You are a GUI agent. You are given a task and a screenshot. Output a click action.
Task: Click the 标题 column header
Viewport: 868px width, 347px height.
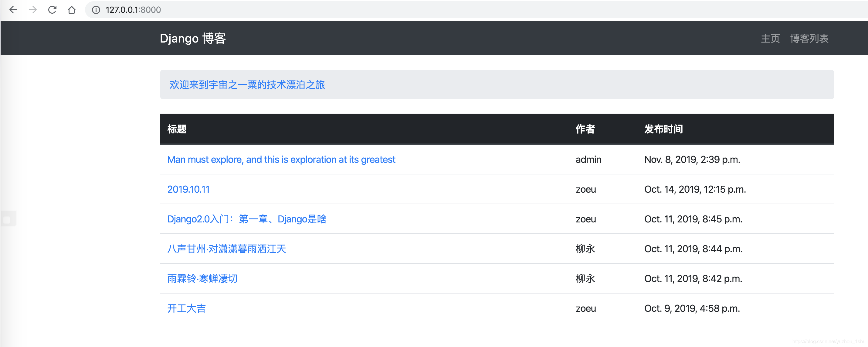coord(177,129)
